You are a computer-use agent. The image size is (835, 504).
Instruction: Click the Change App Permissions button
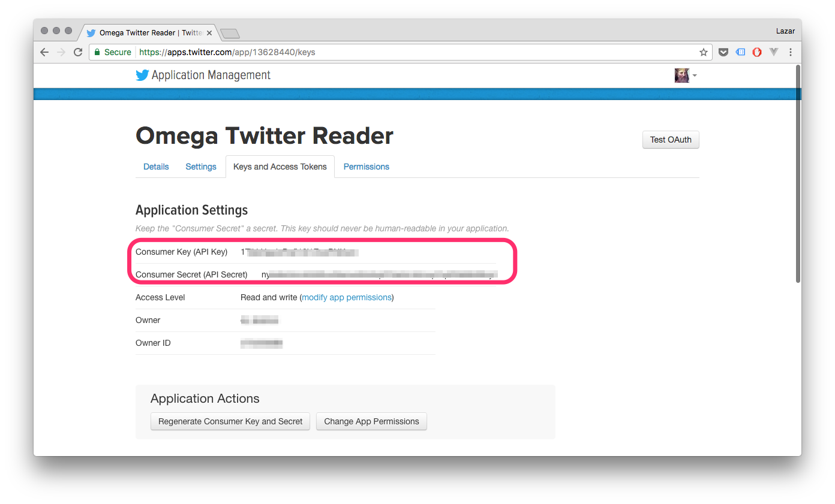point(371,421)
